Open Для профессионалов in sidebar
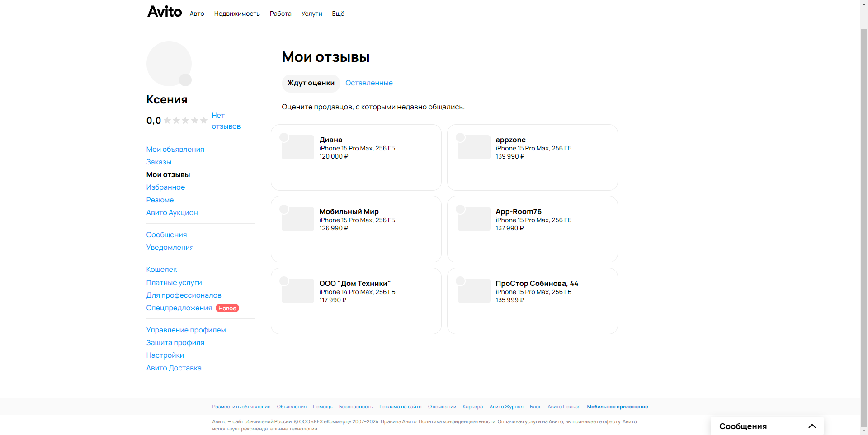The width and height of the screenshot is (868, 435). click(184, 295)
